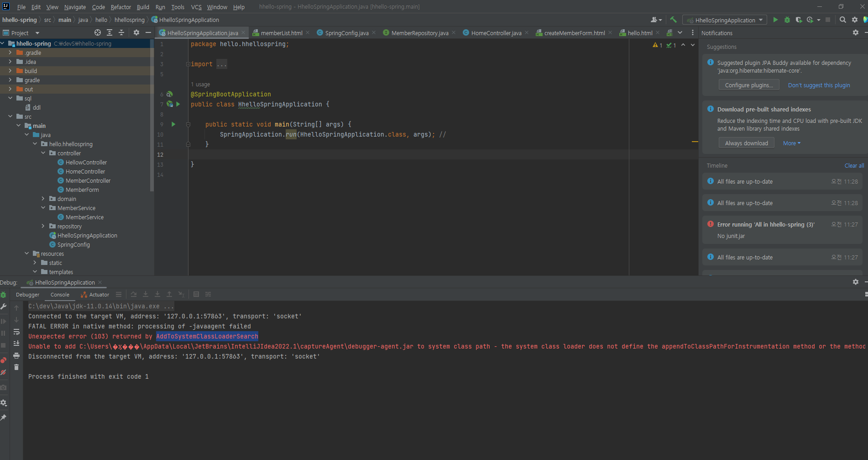Click the Always download button

(746, 143)
